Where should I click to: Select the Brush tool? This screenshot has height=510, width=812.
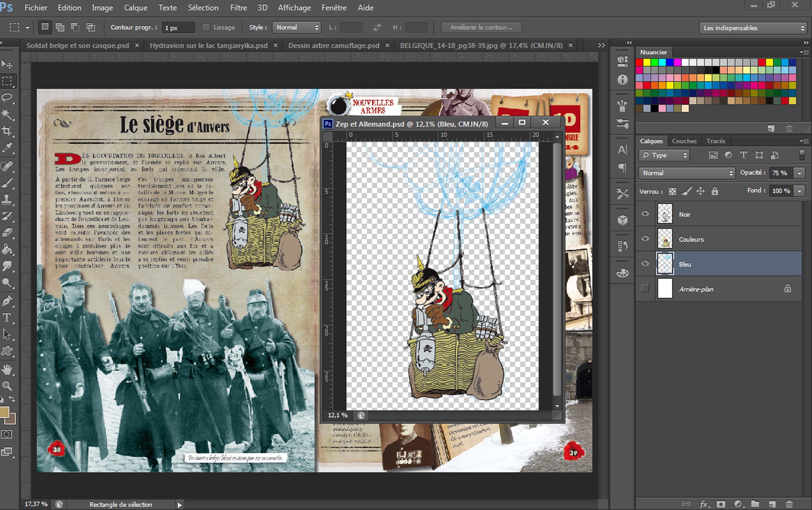point(7,182)
